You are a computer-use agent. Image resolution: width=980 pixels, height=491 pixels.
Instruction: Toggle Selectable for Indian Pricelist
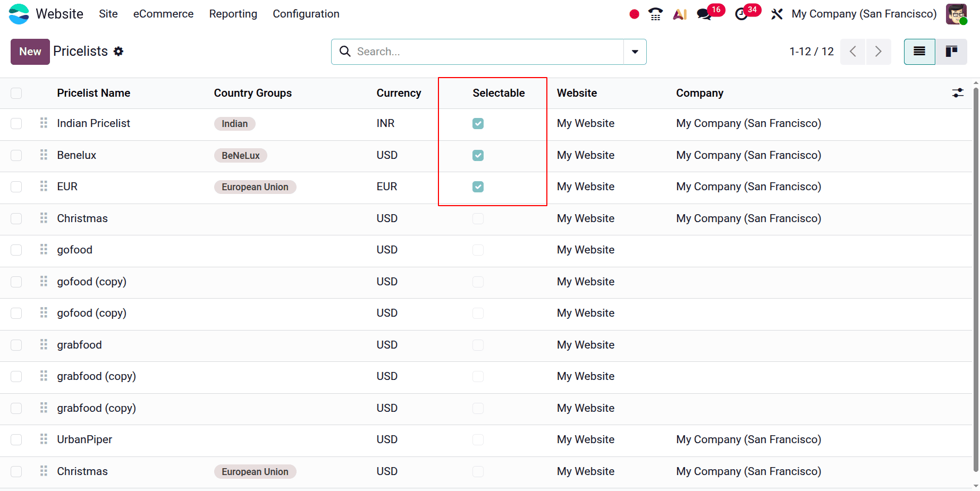coord(478,123)
